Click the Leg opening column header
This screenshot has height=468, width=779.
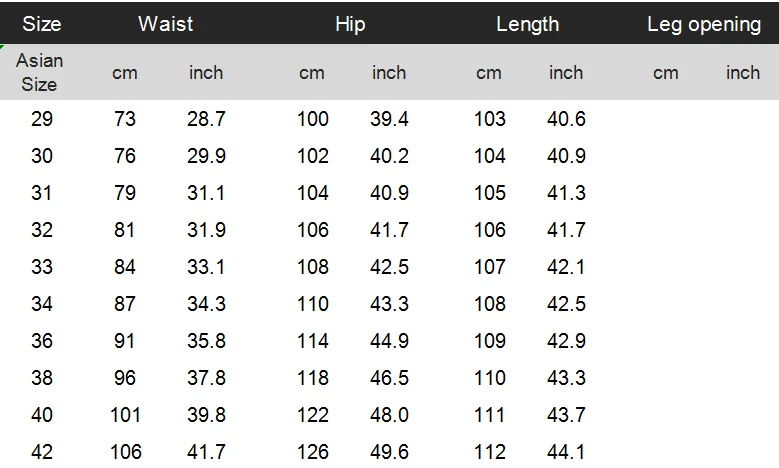(704, 23)
